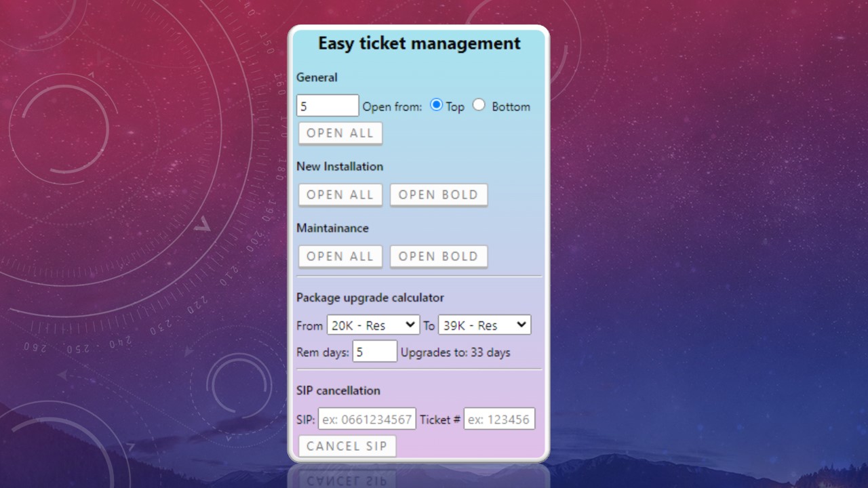
Task: Click OPEN ALL in the General section
Action: pos(340,133)
